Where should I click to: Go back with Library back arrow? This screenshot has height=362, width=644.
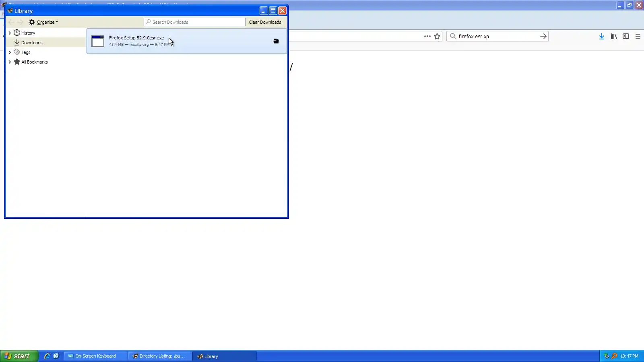coord(11,22)
